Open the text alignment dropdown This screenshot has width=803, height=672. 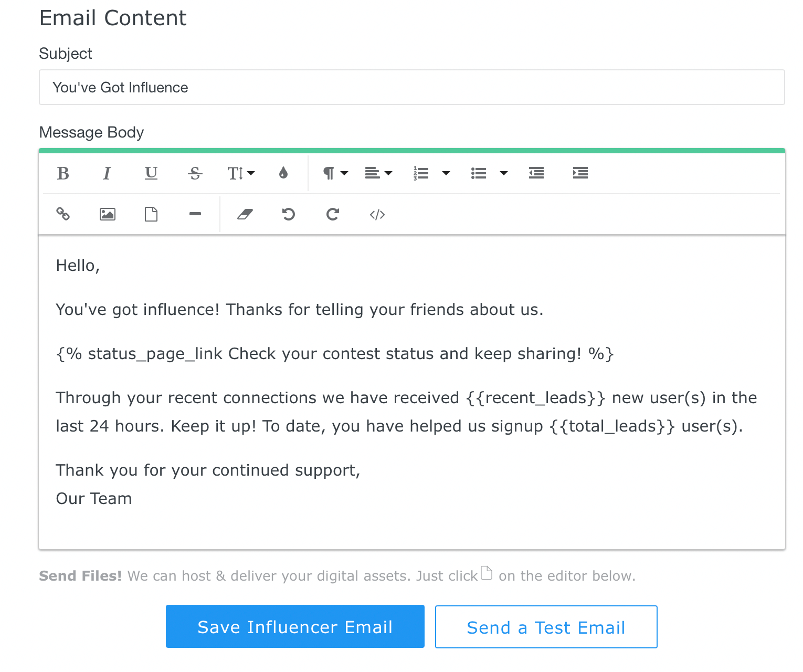(378, 173)
